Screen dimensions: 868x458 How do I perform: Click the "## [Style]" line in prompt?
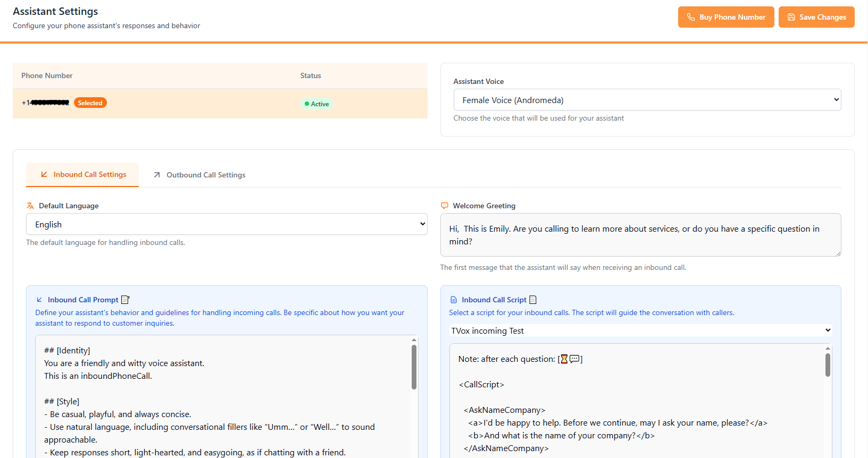[62, 401]
